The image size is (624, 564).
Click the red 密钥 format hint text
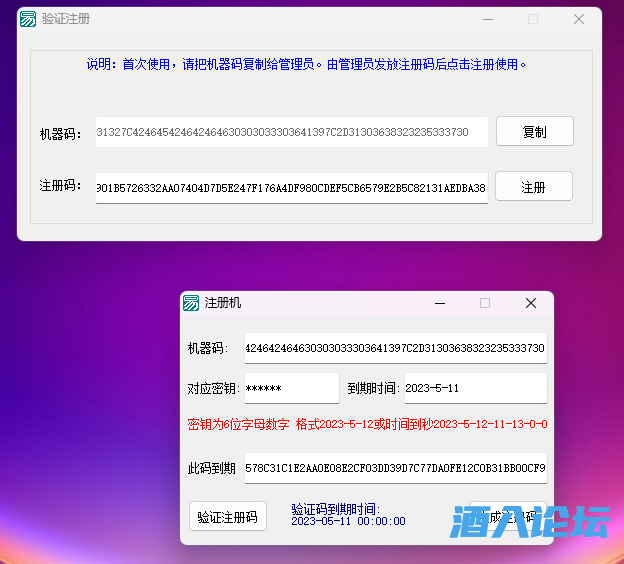367,424
